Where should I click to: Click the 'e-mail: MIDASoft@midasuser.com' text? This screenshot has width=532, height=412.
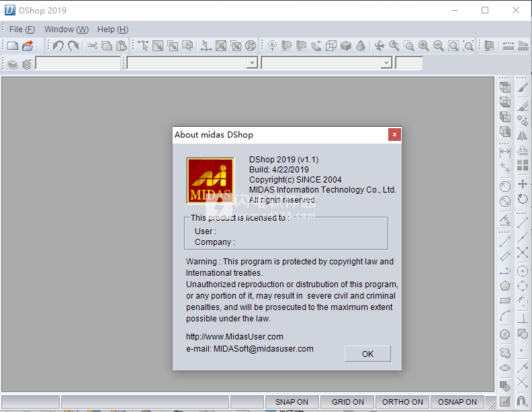pyautogui.click(x=250, y=349)
